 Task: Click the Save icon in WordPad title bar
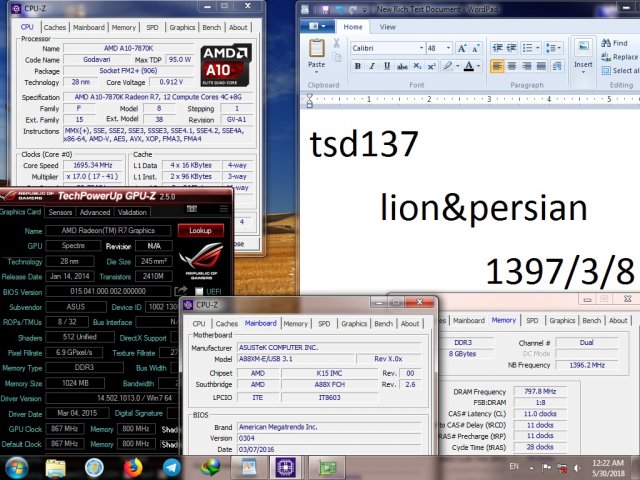click(325, 9)
